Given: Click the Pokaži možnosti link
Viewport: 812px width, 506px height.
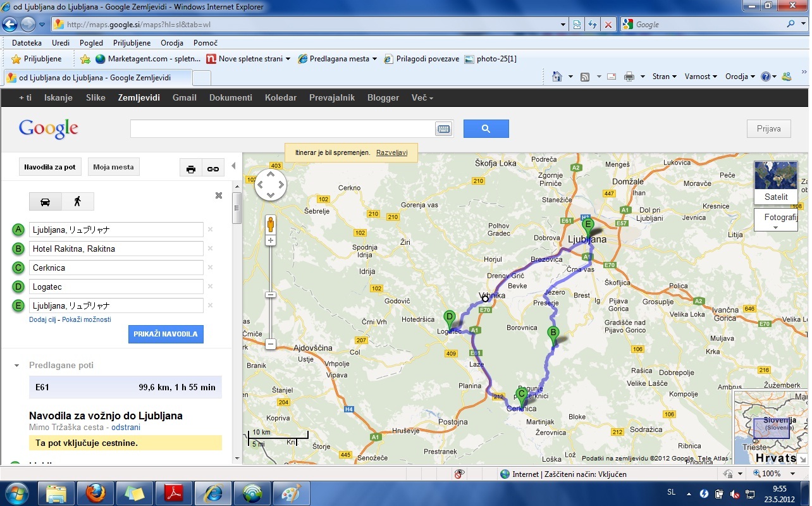Looking at the screenshot, I should tap(87, 319).
